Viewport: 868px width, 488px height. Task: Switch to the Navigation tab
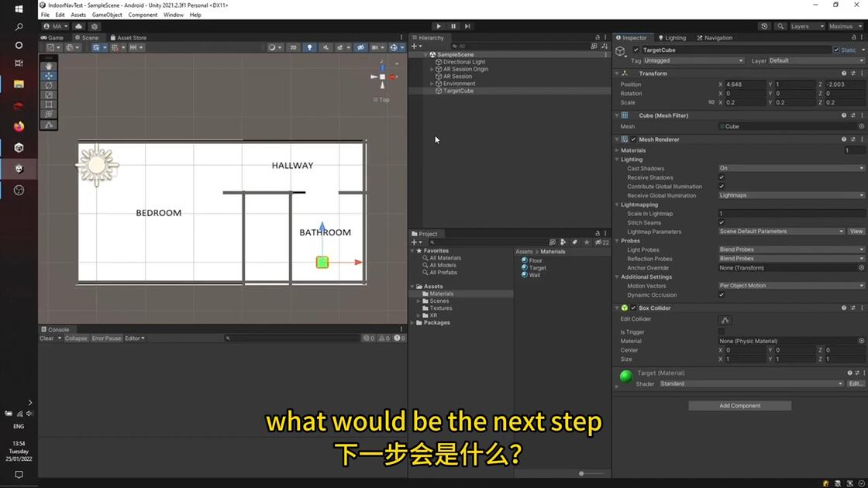point(715,38)
